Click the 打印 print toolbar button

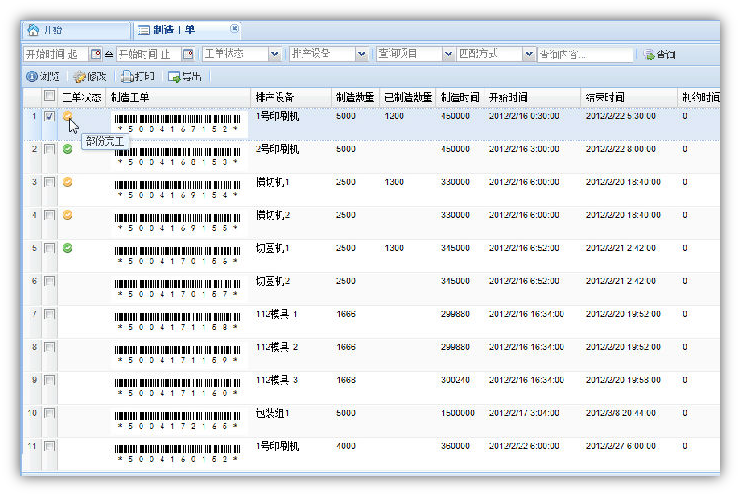pos(138,76)
